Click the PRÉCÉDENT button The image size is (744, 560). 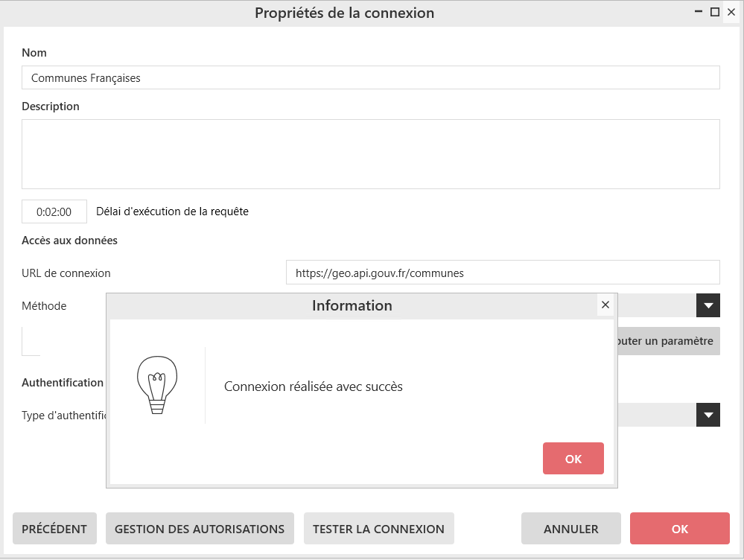[54, 529]
